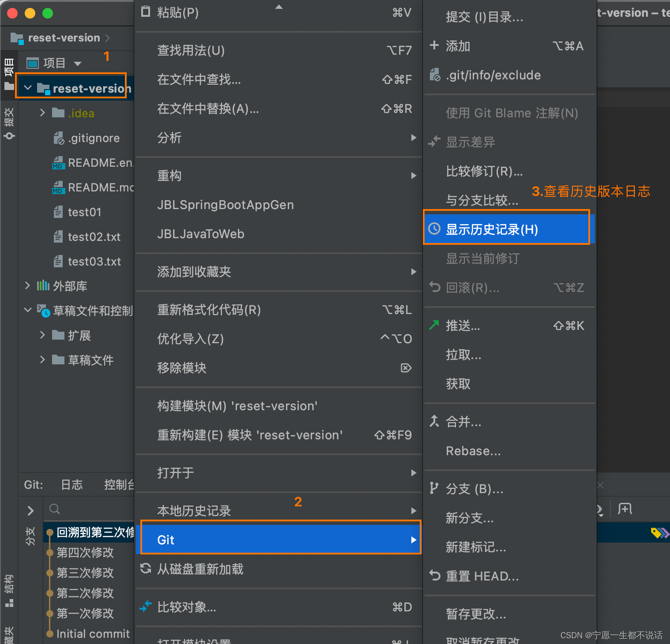Click the merge icon beside 合并

(x=434, y=421)
